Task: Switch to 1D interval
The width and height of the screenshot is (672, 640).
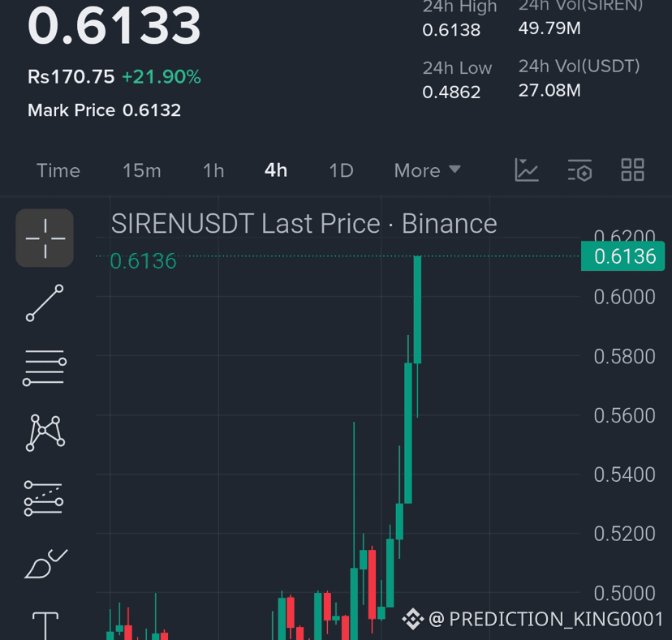Action: [341, 170]
